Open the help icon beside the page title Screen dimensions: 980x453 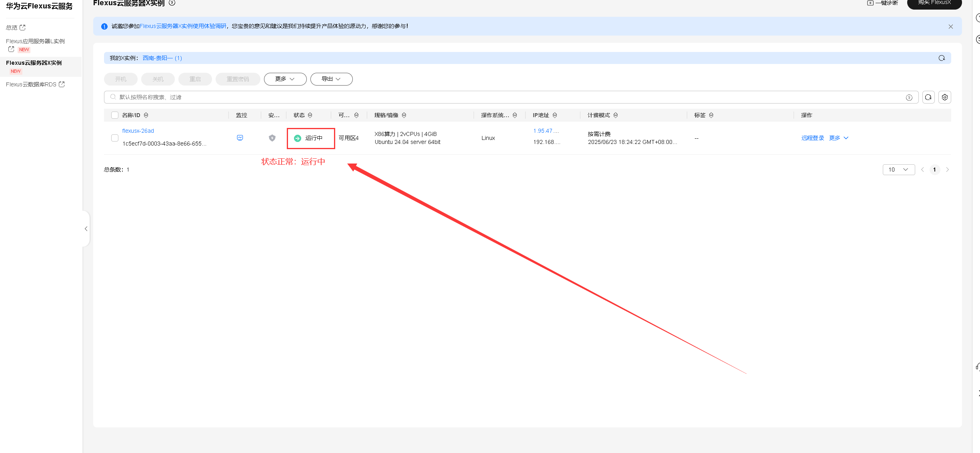tap(172, 3)
